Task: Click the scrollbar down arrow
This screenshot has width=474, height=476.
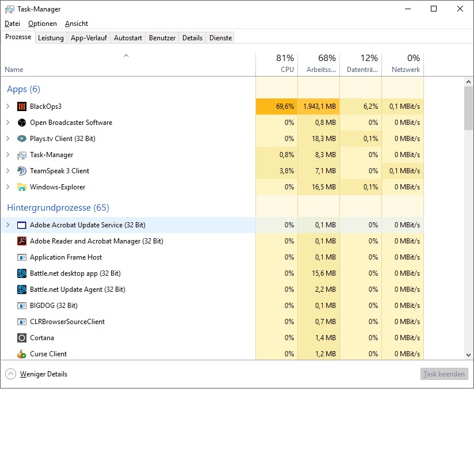Action: pos(468,355)
